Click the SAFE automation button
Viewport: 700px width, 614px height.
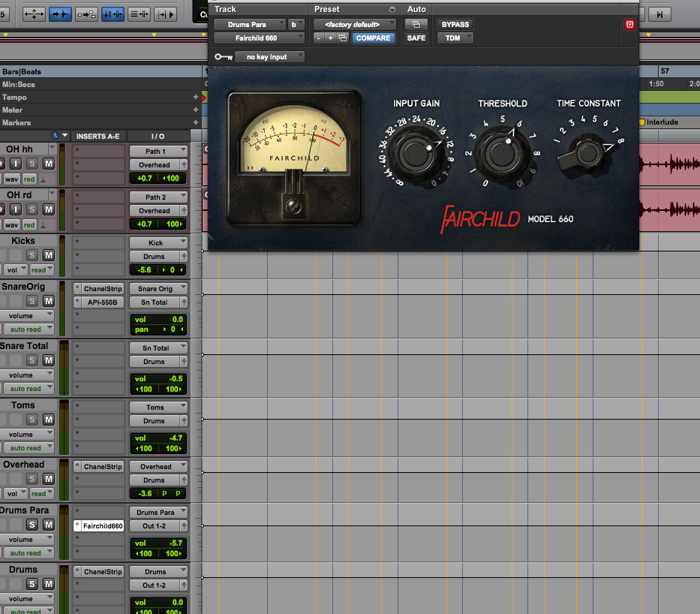click(x=416, y=38)
